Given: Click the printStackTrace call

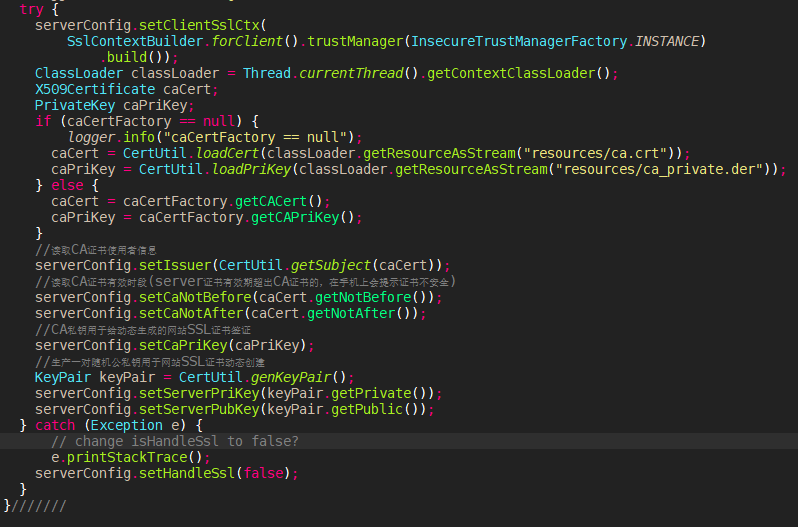Looking at the screenshot, I should click(x=127, y=457).
